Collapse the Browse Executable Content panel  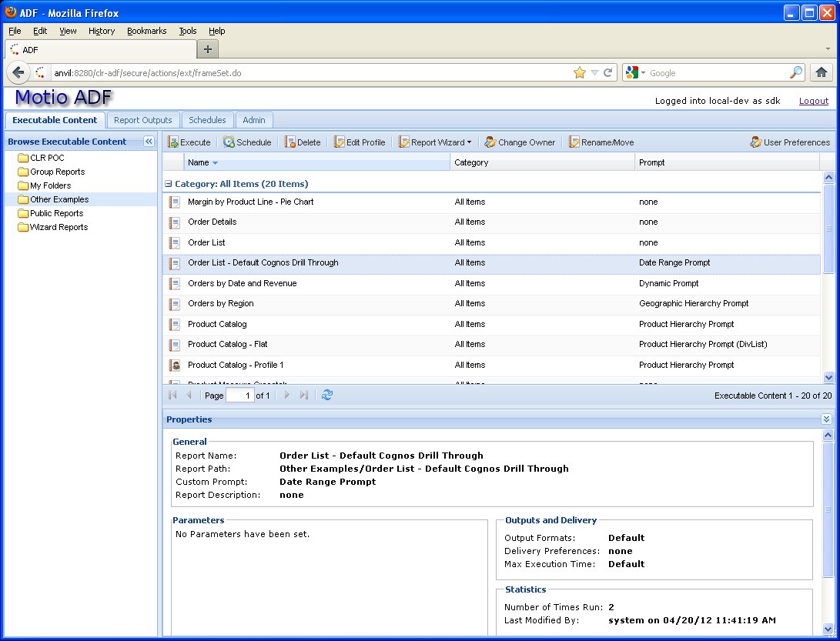click(x=149, y=142)
